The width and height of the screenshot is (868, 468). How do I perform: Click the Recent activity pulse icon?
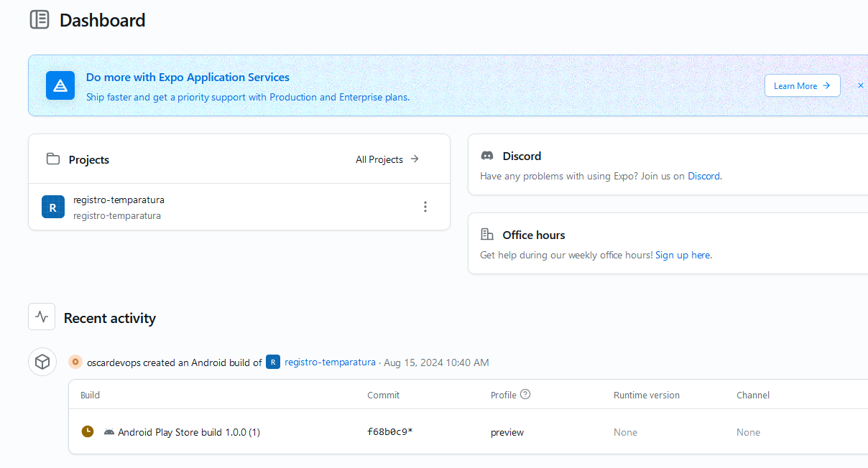[42, 317]
